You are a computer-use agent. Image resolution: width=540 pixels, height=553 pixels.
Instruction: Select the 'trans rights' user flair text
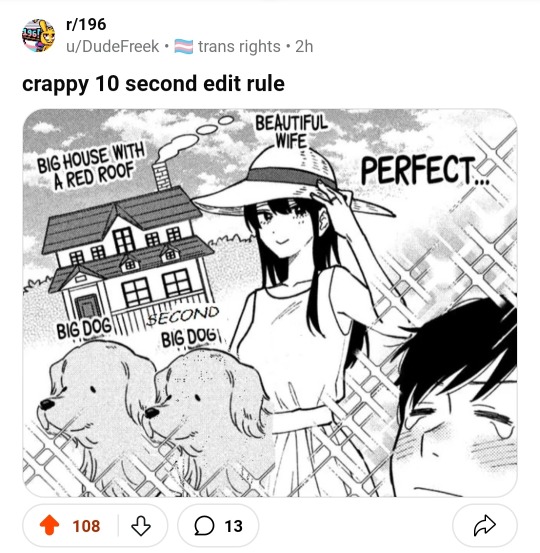click(239, 47)
